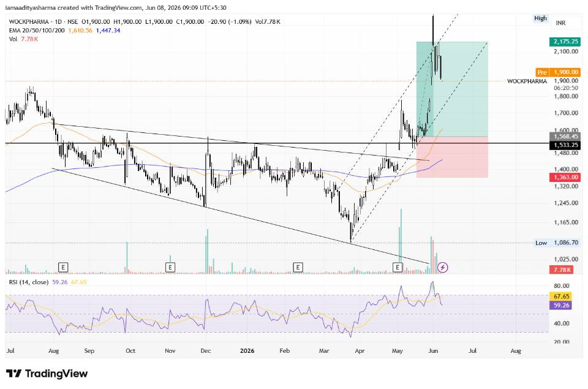
Task: Click the purple lightning bolt icon near June
Action: pos(443,268)
